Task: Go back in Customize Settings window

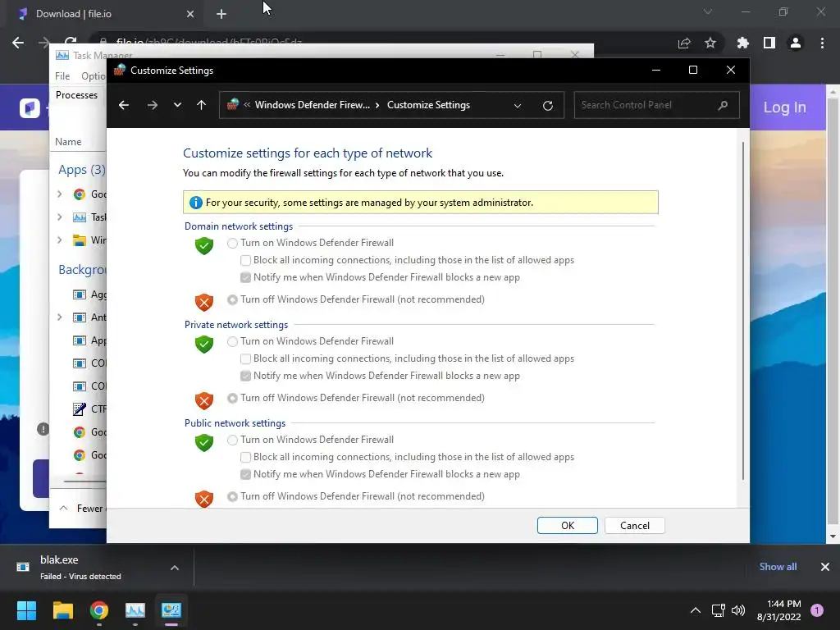Action: [x=124, y=105]
